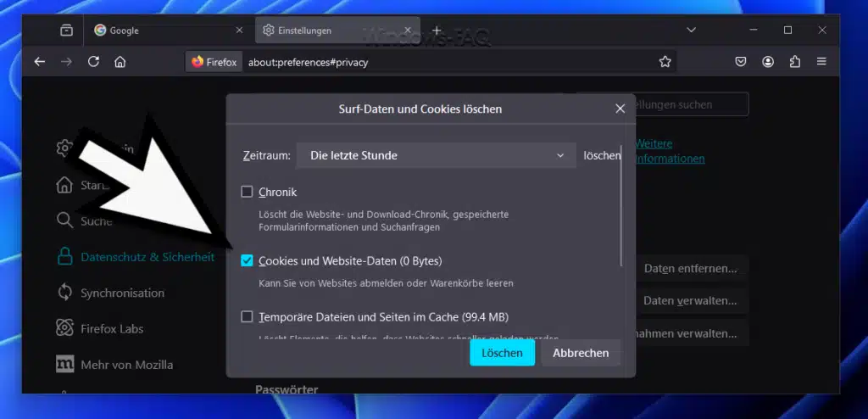Click the Suche magnifier sidebar icon
Viewport: 868px width, 419px height.
64,221
